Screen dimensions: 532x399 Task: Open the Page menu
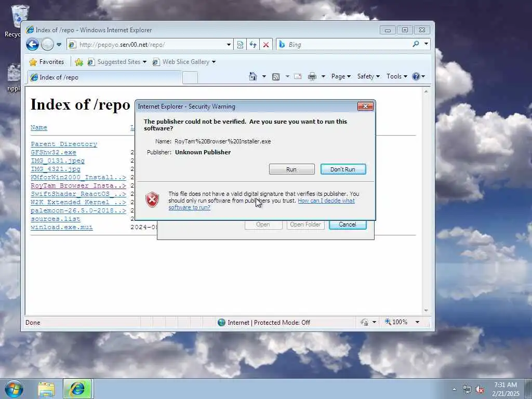(341, 76)
